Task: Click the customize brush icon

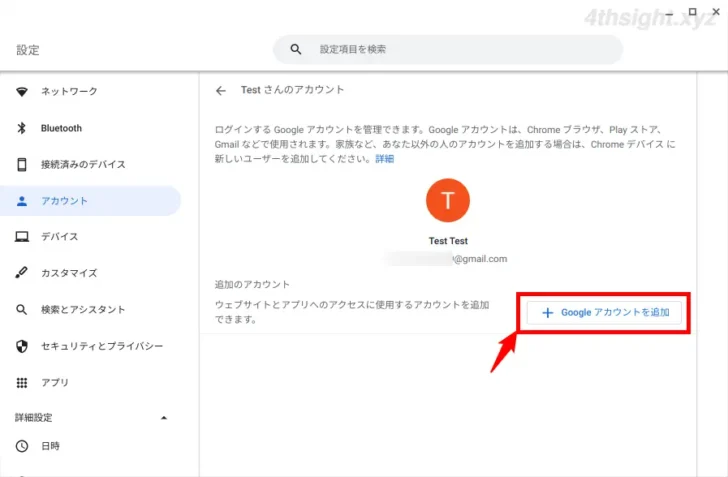Action: pyautogui.click(x=21, y=273)
